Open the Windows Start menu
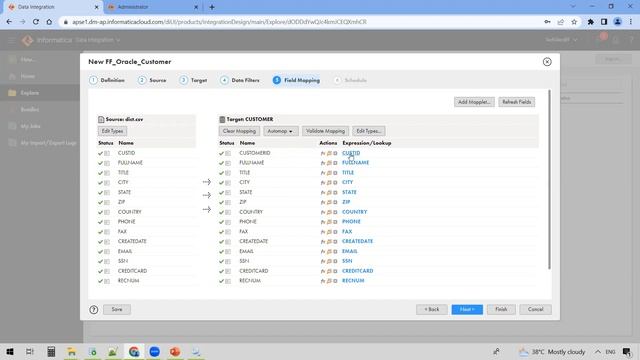Image resolution: width=640 pixels, height=360 pixels. coord(10,351)
